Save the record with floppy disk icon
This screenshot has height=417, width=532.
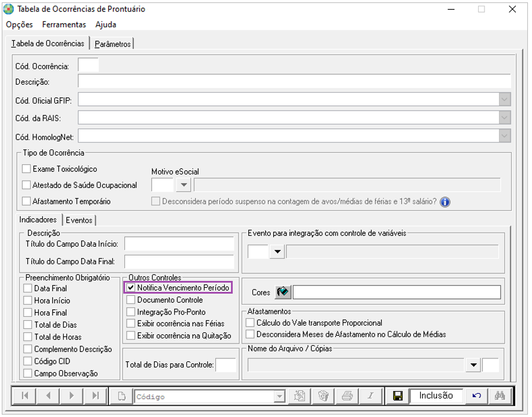pyautogui.click(x=398, y=396)
